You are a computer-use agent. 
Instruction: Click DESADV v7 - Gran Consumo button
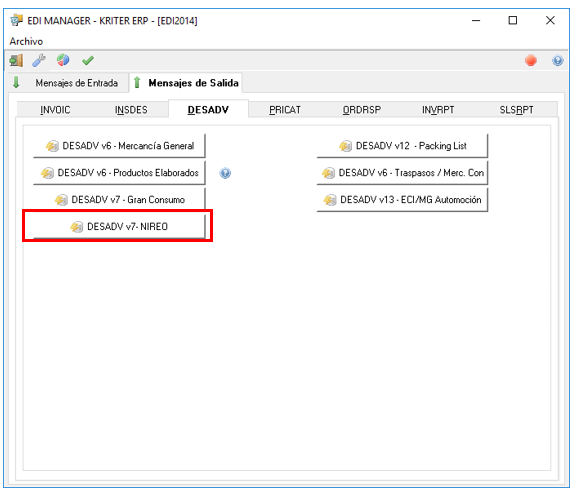[119, 200]
